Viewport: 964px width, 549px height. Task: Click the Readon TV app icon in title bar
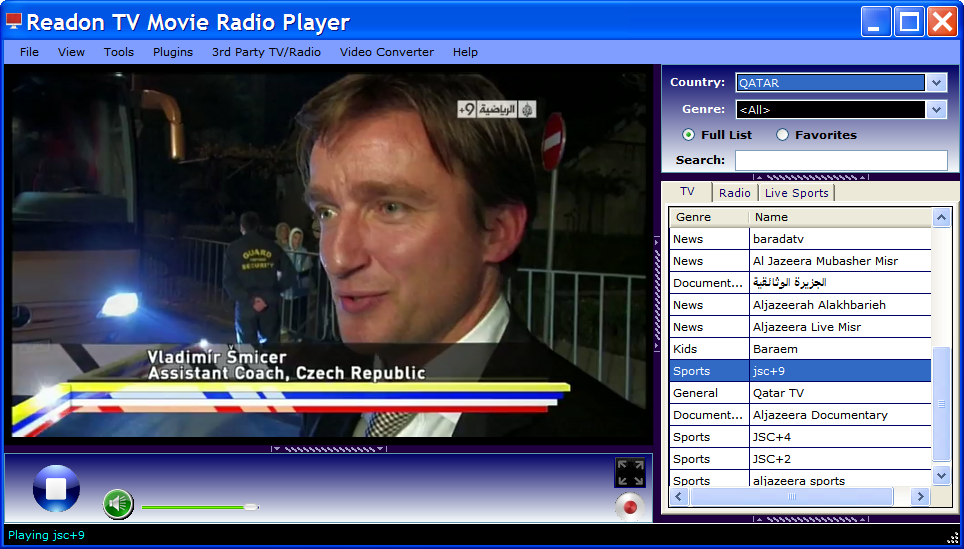point(14,22)
